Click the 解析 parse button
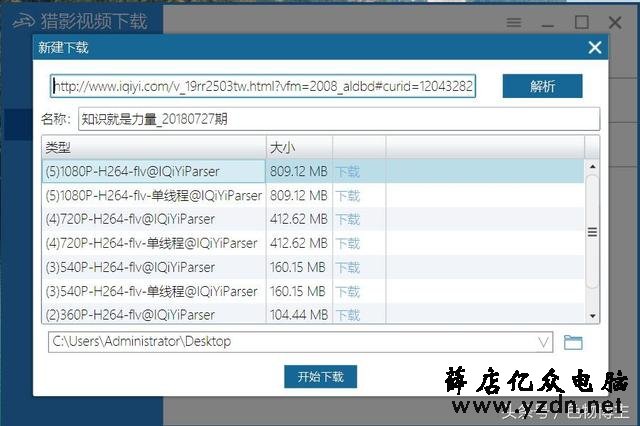This screenshot has width=640, height=426. (542, 86)
